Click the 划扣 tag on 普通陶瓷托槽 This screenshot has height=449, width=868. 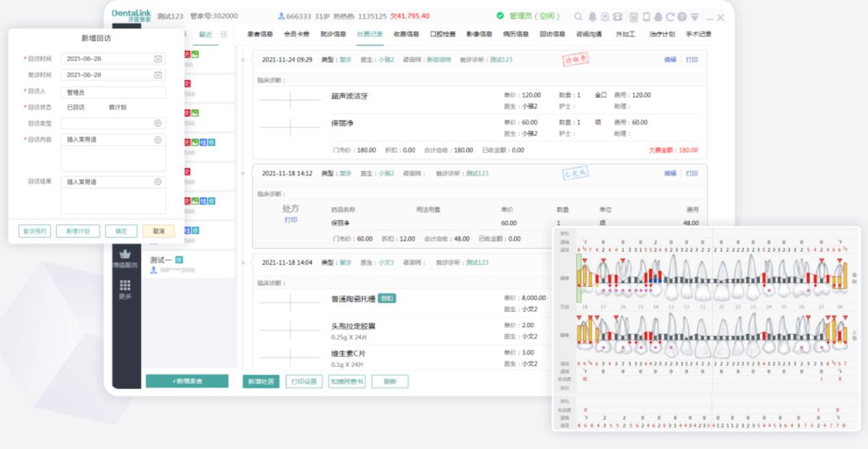[387, 298]
